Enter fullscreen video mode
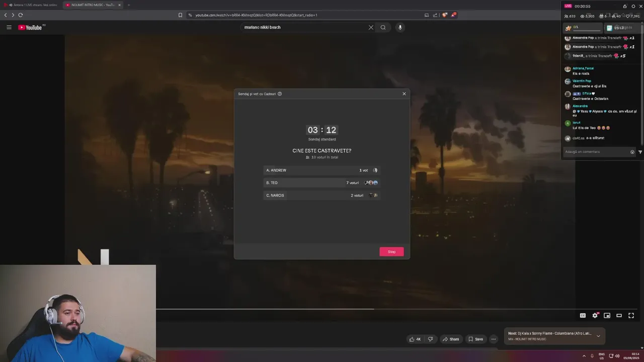Screen dimensions: 644x362 [631, 315]
